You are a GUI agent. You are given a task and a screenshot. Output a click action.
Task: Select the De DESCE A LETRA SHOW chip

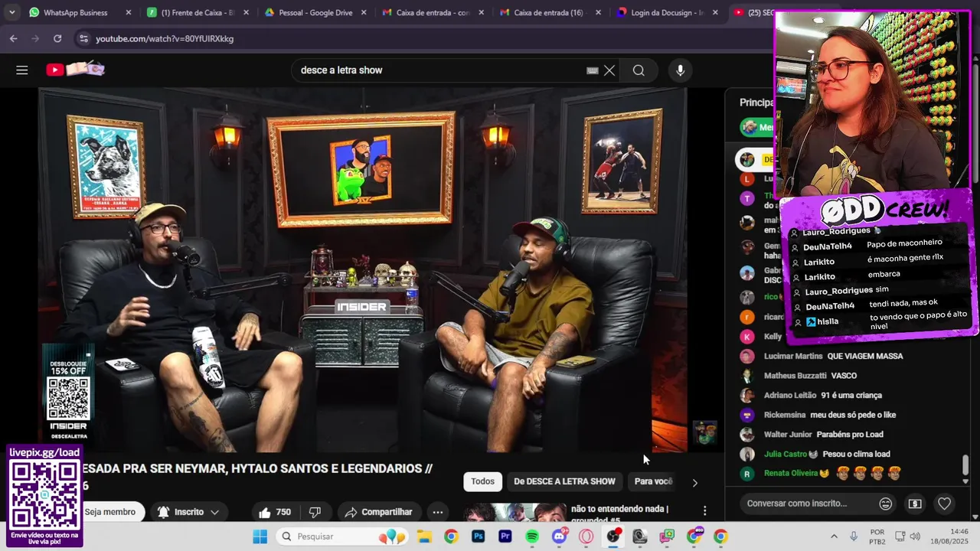coord(564,481)
